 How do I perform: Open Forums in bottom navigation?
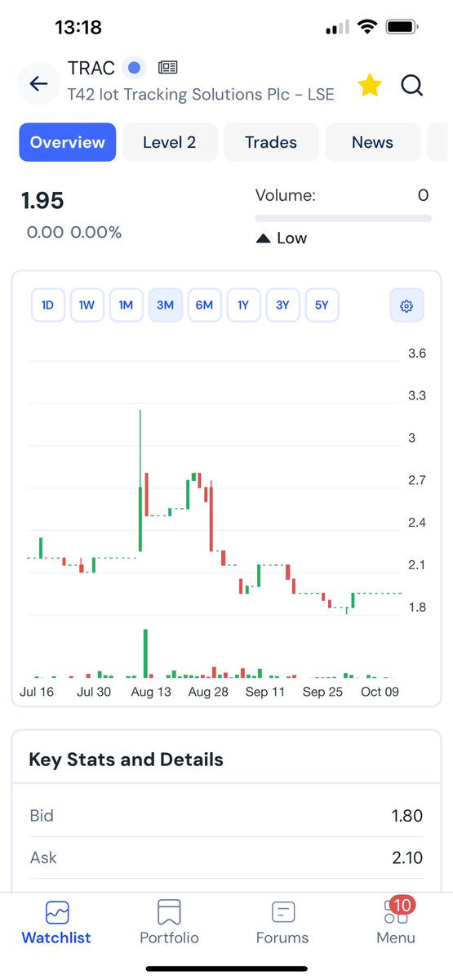282,923
